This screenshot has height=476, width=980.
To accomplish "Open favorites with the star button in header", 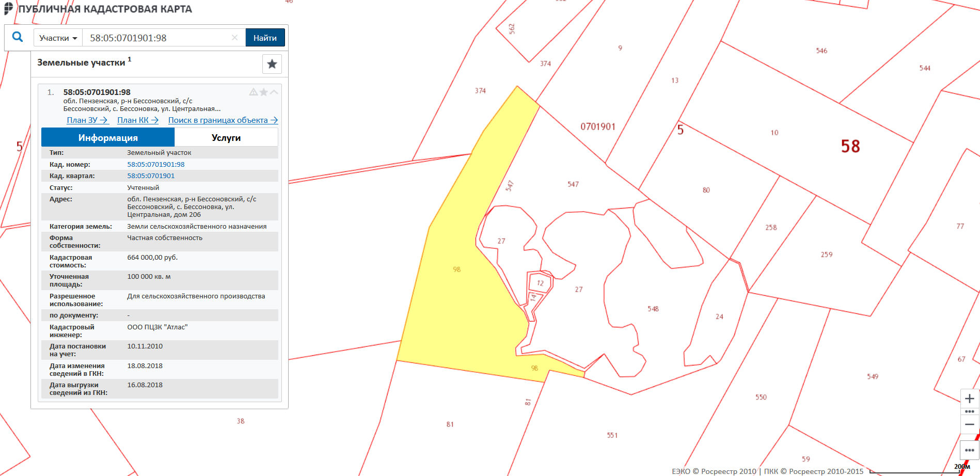I will click(x=272, y=64).
